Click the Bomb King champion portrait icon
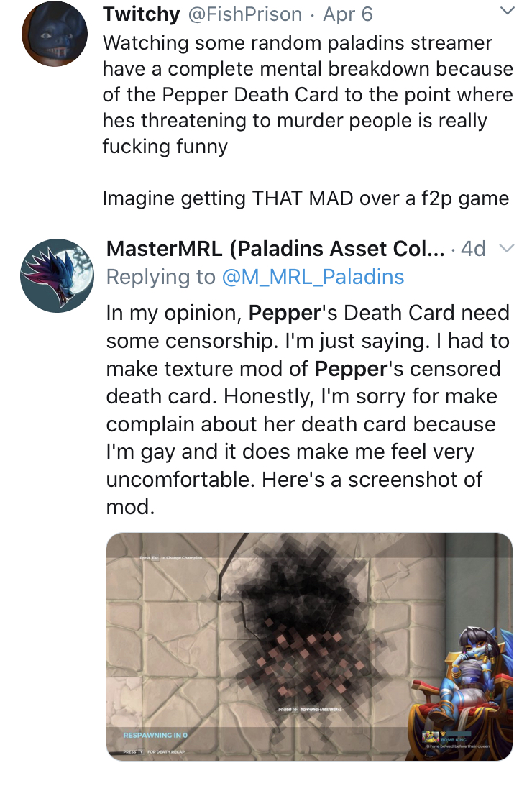This screenshot has height=791, width=532. (430, 737)
